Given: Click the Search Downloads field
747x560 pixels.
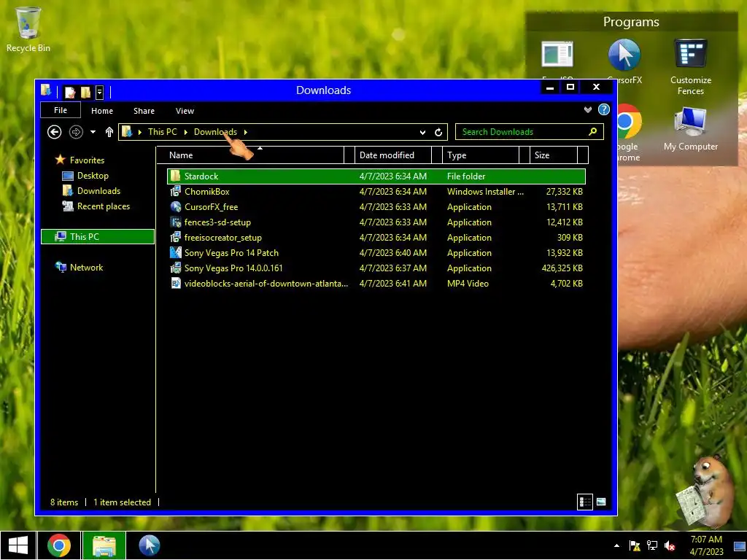Looking at the screenshot, I should pyautogui.click(x=529, y=132).
